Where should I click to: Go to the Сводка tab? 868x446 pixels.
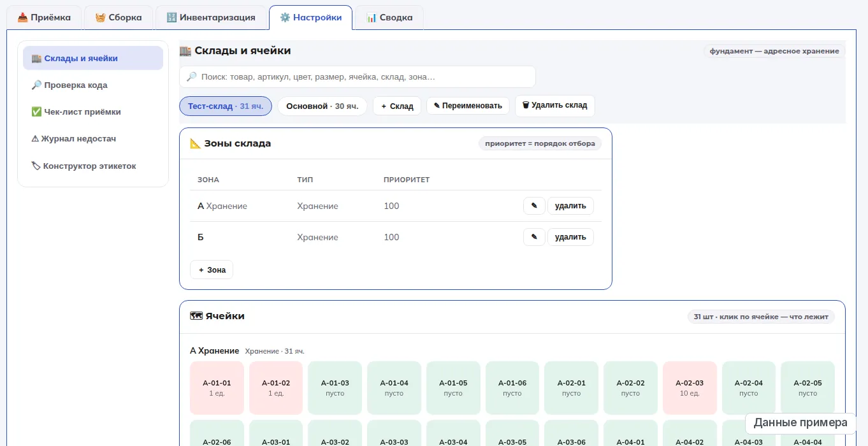(389, 17)
